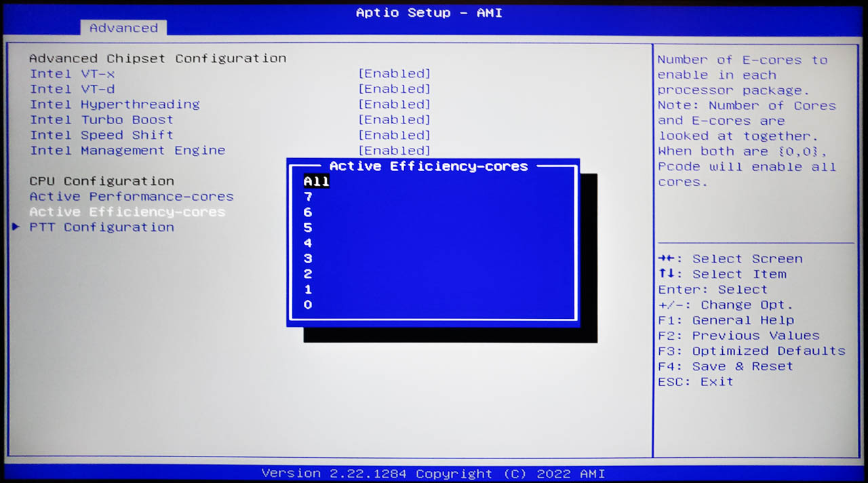This screenshot has height=483, width=868.
Task: Select 2 active efficiency cores
Action: point(308,274)
